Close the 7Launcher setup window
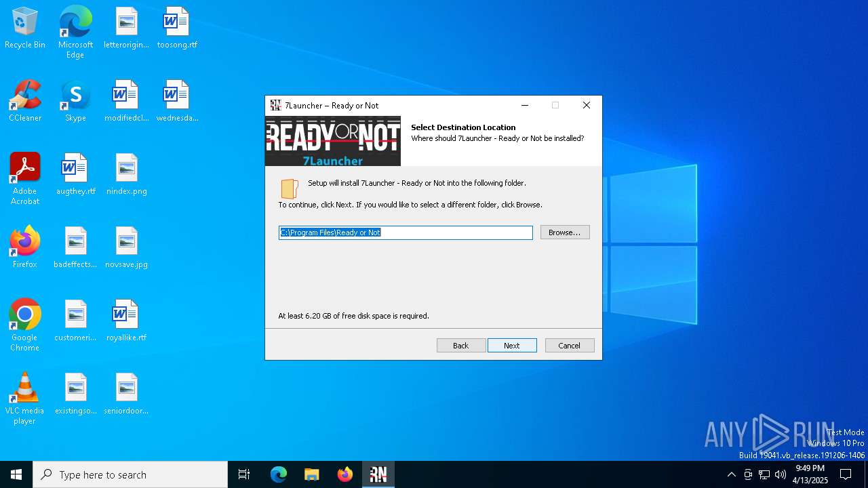The width and height of the screenshot is (868, 488). click(587, 105)
